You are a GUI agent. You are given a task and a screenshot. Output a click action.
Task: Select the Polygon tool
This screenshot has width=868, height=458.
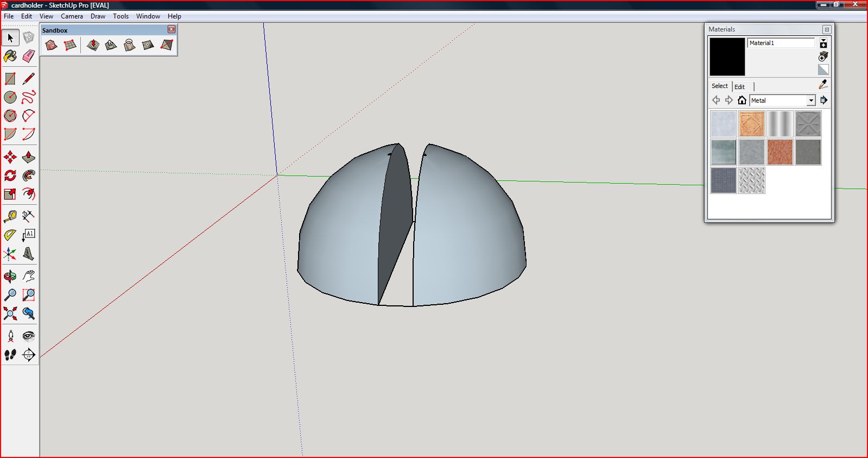10,116
